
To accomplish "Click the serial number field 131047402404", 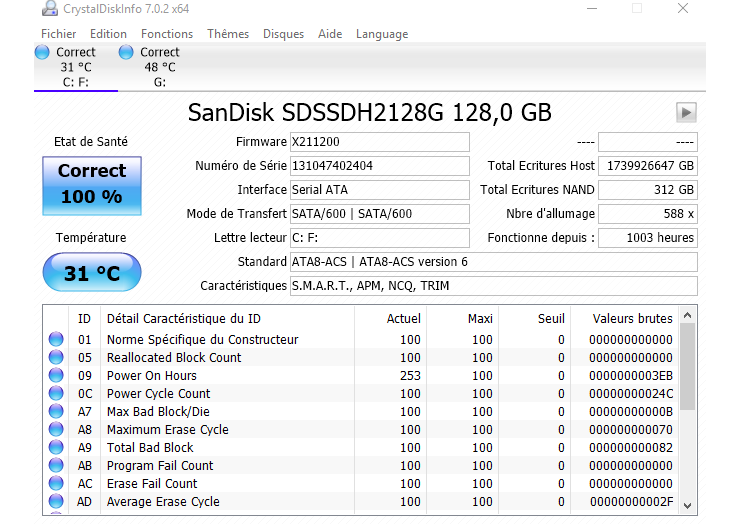I will point(380,166).
